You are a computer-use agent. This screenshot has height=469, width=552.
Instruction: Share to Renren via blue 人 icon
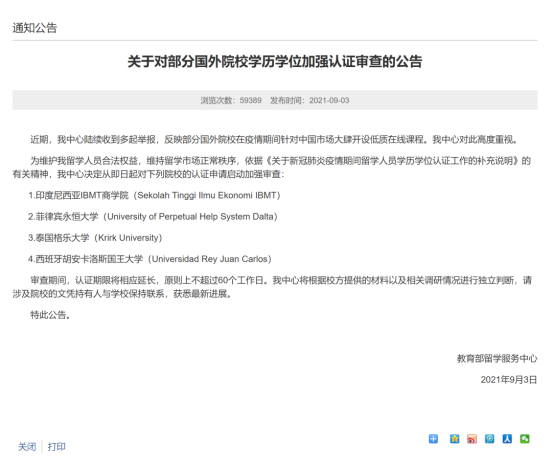(507, 439)
